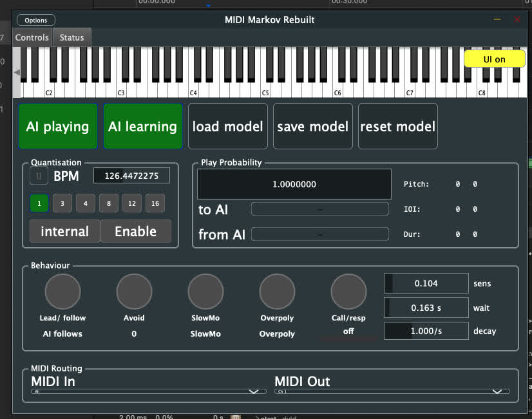The image size is (532, 419).
Task: Click the decay value slider
Action: pyautogui.click(x=426, y=331)
